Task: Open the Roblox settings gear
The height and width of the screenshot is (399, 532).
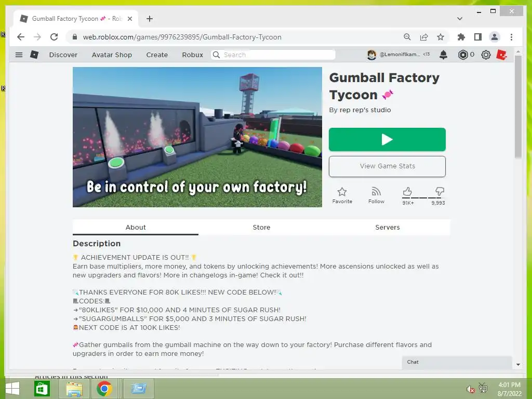Action: [486, 55]
